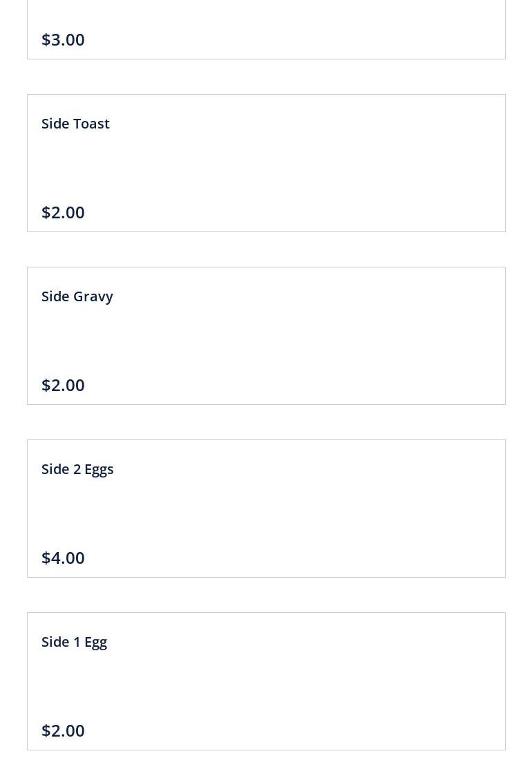Click the Side Toast title text
The image size is (532, 767).
tap(75, 124)
